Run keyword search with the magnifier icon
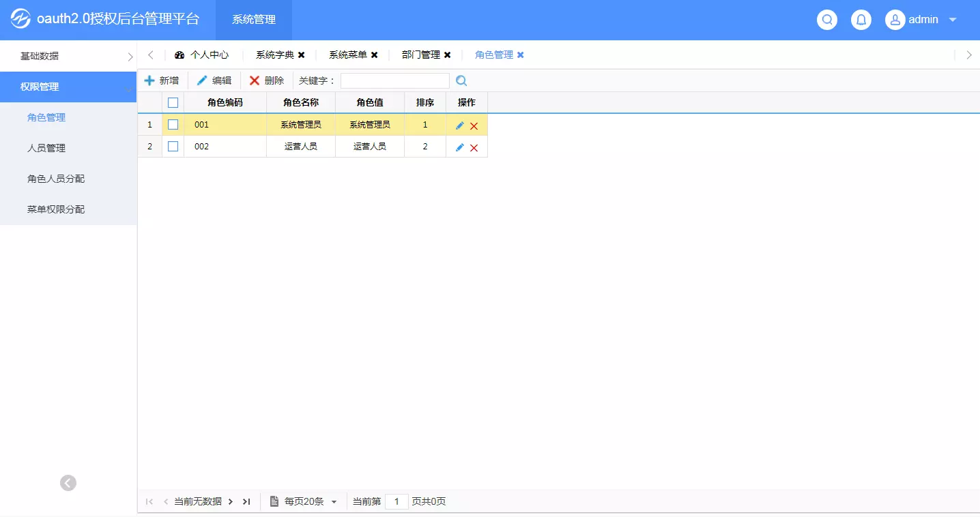The image size is (980, 517). 461,80
